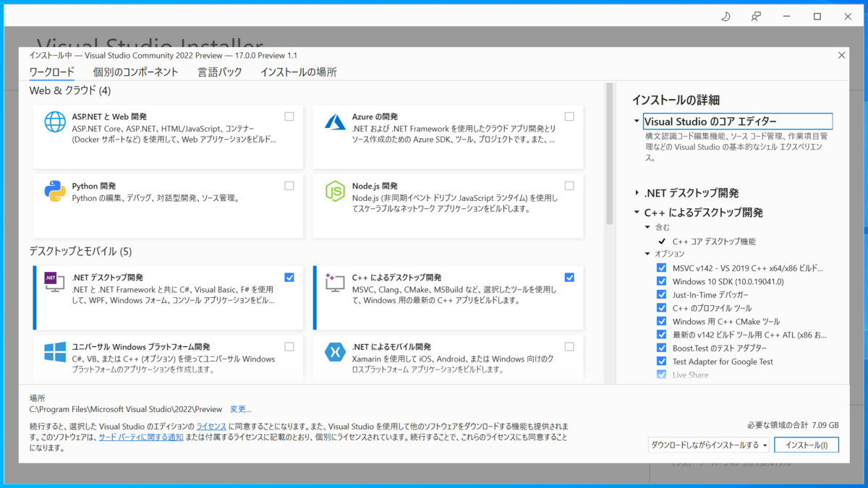Enable the ASP.NET と Web 開発 workload checkbox
Screen dimensions: 868x488
click(289, 116)
